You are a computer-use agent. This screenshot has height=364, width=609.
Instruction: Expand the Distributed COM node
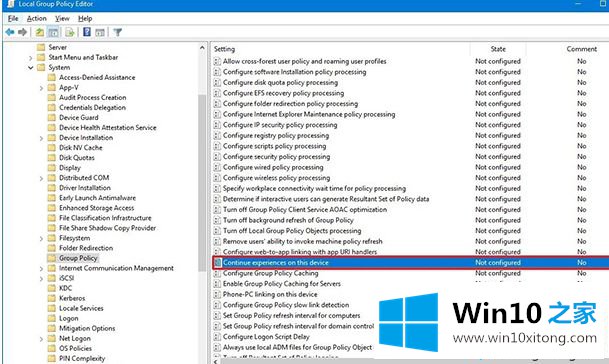click(41, 178)
